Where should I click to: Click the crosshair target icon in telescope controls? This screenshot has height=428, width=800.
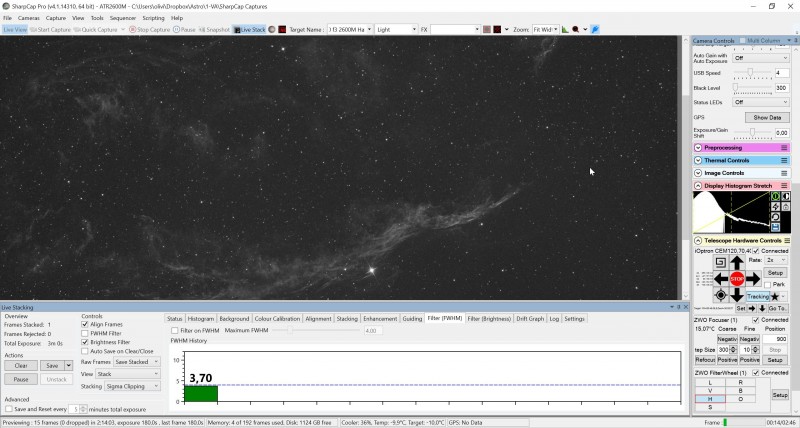point(720,295)
